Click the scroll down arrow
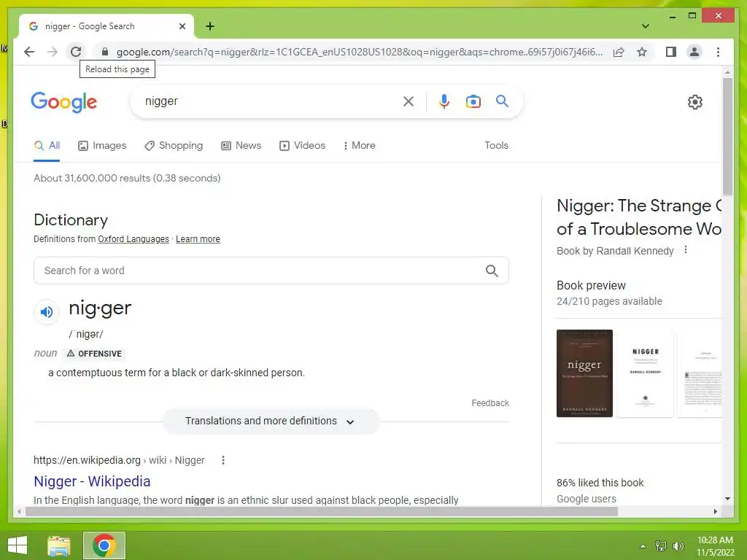Viewport: 747px width, 560px height. coord(727,499)
